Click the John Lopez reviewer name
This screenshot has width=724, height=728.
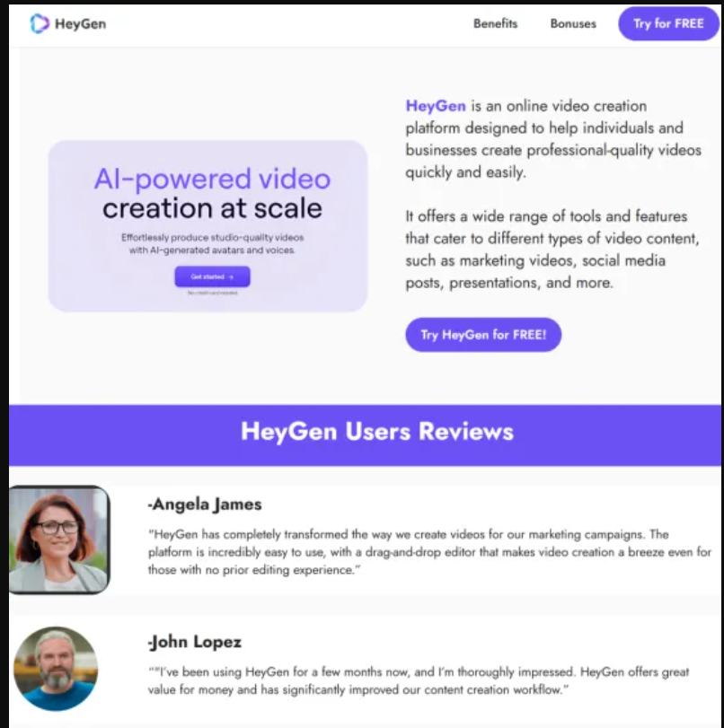(x=194, y=642)
